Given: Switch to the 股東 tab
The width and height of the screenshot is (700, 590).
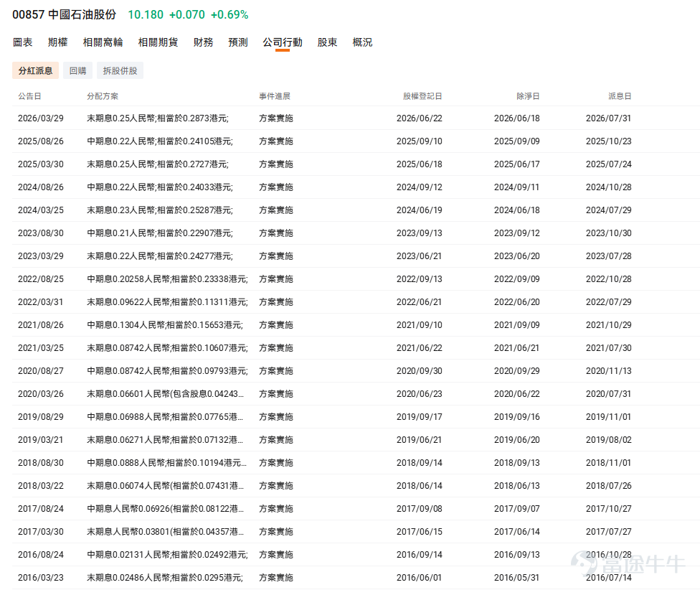Looking at the screenshot, I should (x=327, y=42).
